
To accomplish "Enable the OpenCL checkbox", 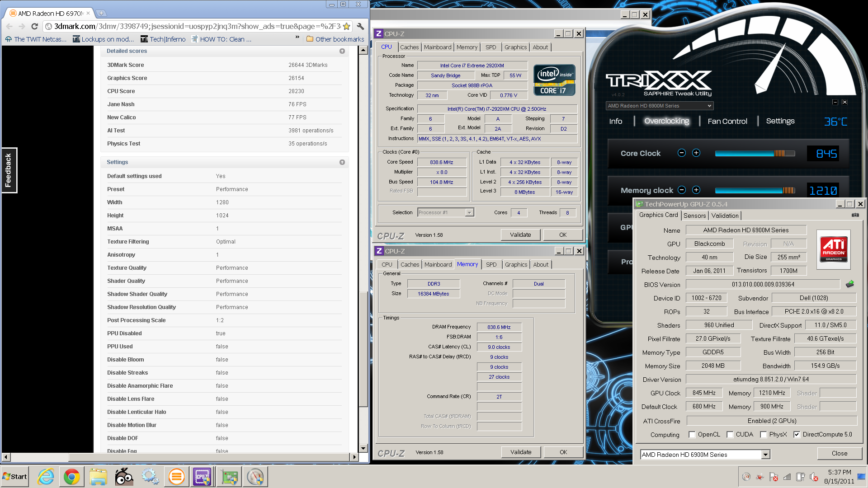I will pos(692,435).
